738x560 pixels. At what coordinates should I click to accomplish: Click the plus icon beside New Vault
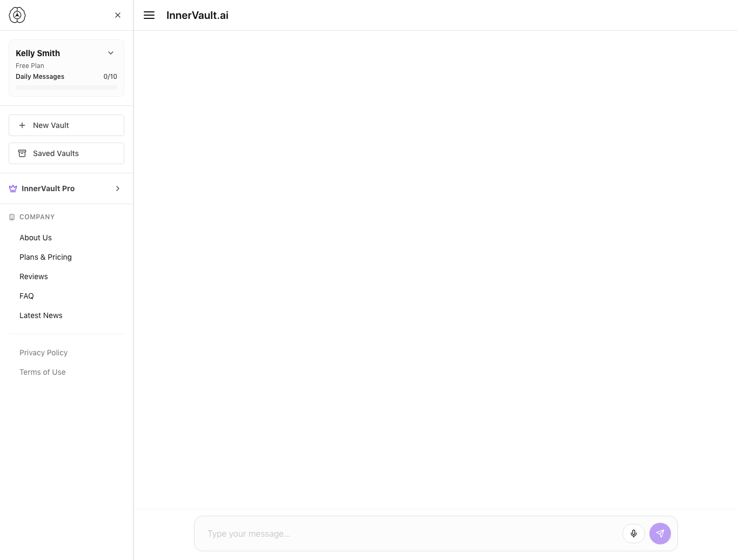(x=22, y=125)
